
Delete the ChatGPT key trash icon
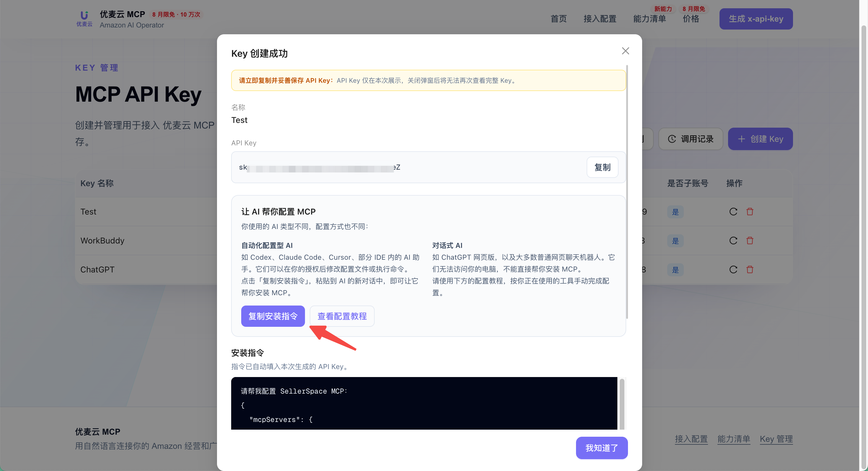pos(750,269)
